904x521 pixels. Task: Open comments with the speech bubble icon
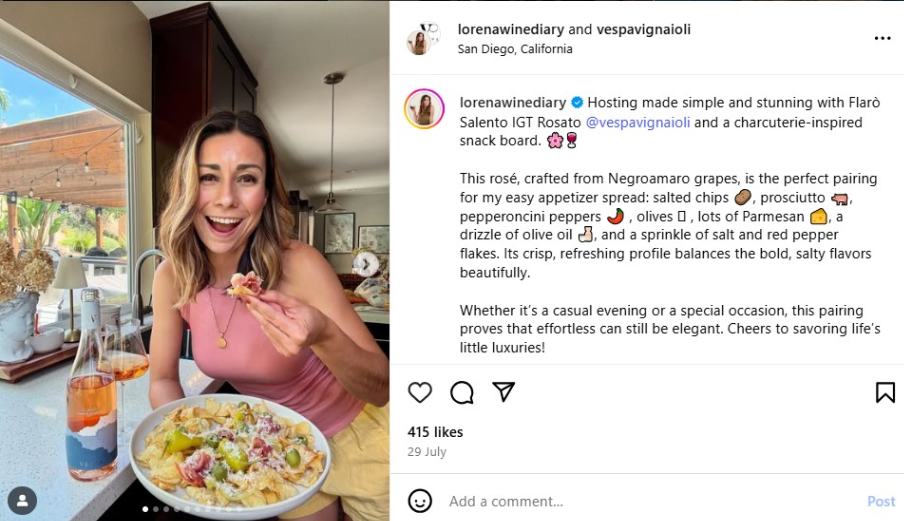[x=462, y=392]
